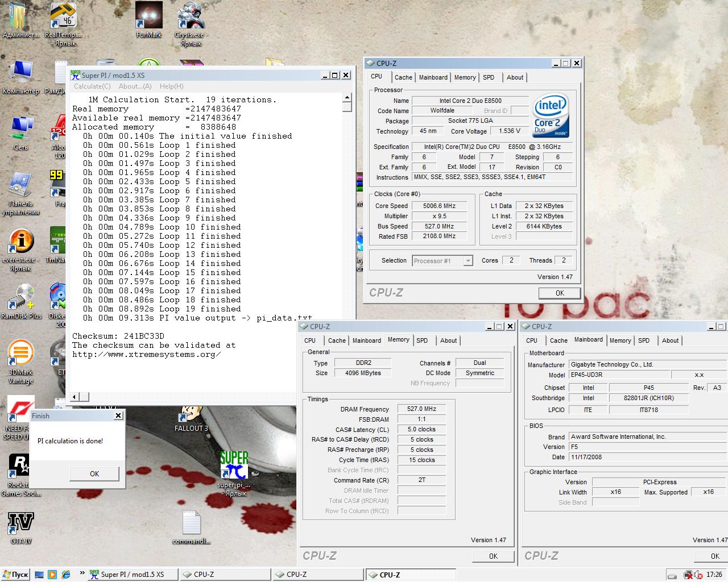Click OK in the Finish dialog
The width and height of the screenshot is (728, 582).
click(94, 473)
